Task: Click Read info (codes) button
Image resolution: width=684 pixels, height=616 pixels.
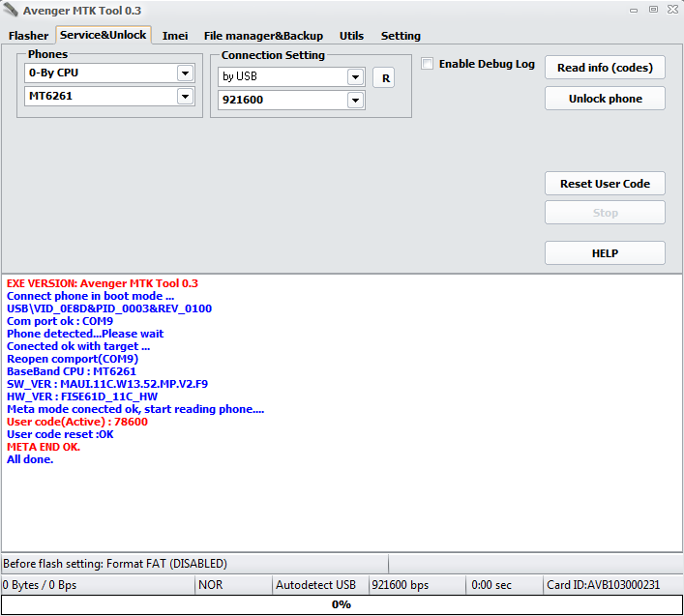Action: (605, 68)
